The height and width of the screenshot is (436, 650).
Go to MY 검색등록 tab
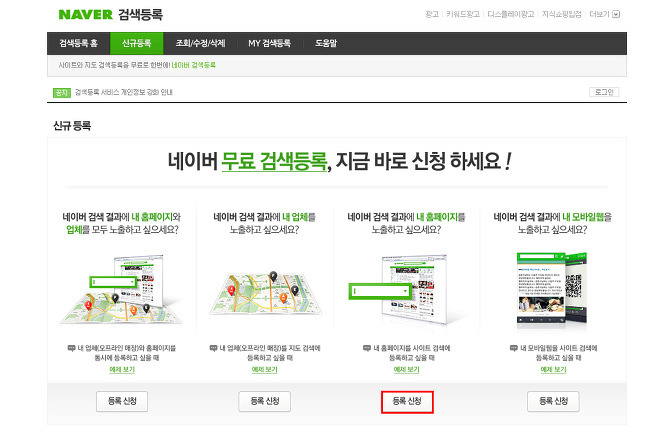(269, 43)
